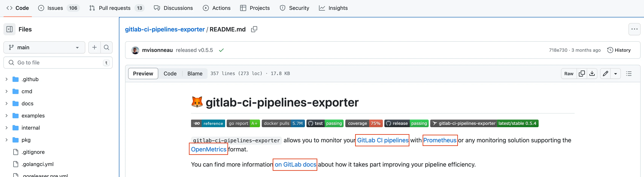
Task: Copy raw file contents
Action: tap(582, 74)
